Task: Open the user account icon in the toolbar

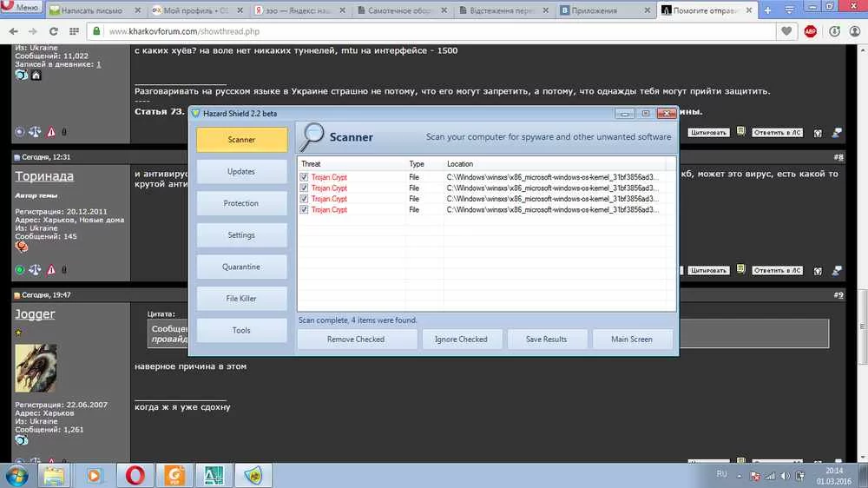Action: coord(855,31)
